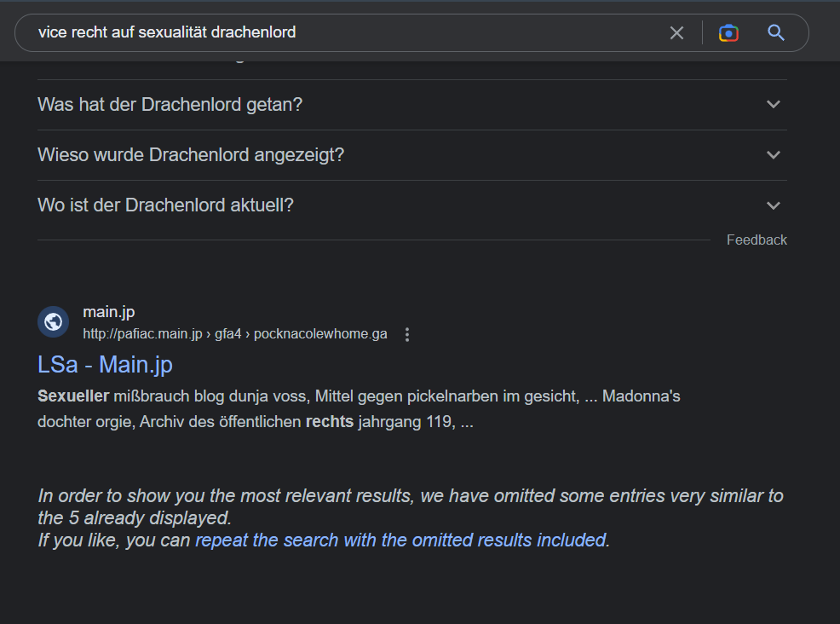Open the 'Wieso wurde Drachenlord angezeigt?' question
The width and height of the screenshot is (840, 624).
pos(412,155)
